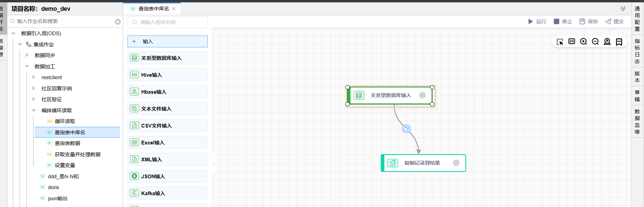
Task: Close the 查询表中库名 tab
Action: point(174,9)
